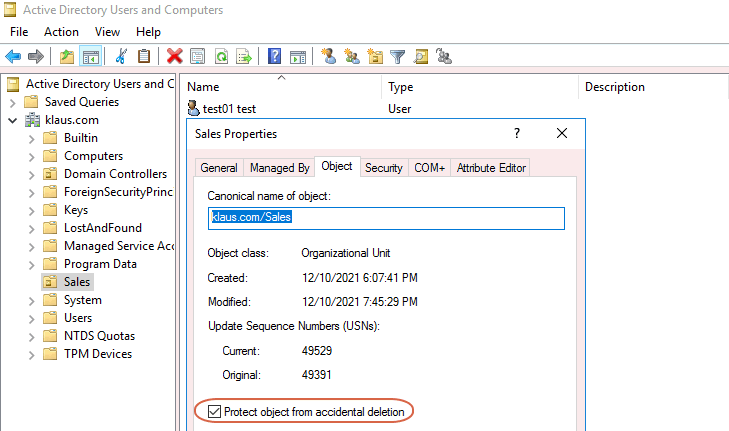Screen dimensions: 729x431
Task: Sort list by Type column header
Action: click(x=480, y=87)
